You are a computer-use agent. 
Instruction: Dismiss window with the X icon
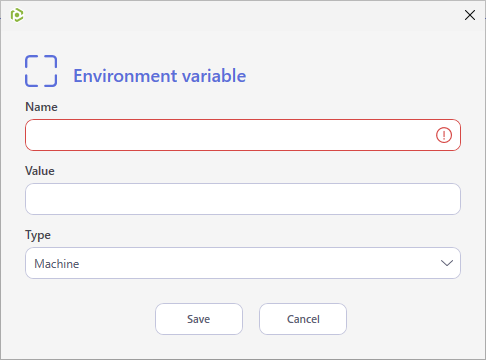tap(470, 15)
